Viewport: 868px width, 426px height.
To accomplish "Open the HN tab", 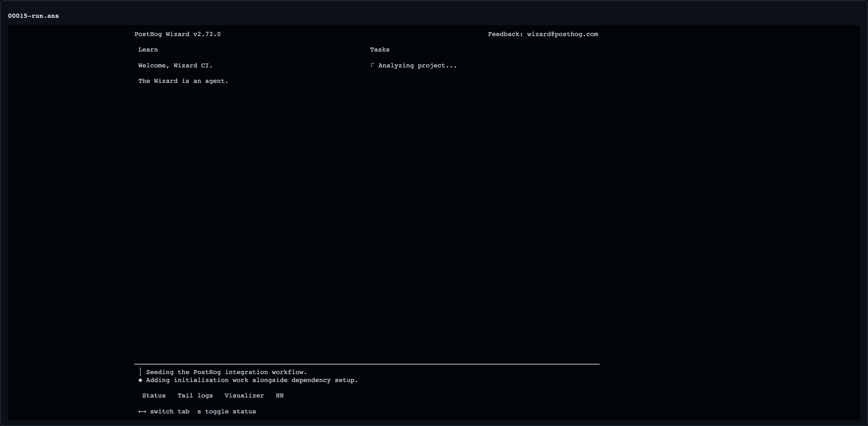I will pyautogui.click(x=280, y=396).
